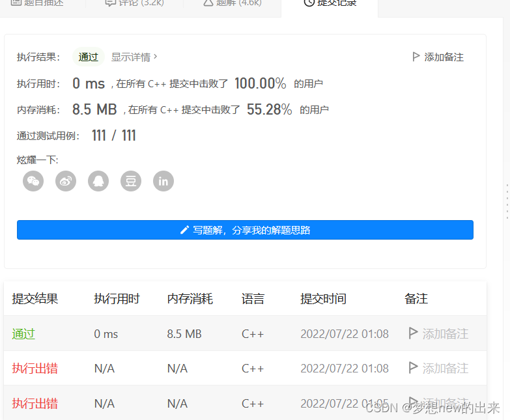Click pencil icon on the blue 写题解 button
The image size is (510, 420).
point(184,230)
